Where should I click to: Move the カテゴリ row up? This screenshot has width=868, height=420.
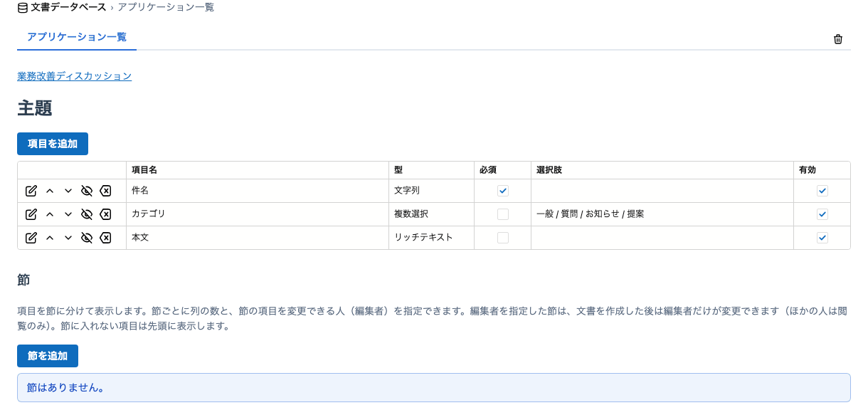pos(50,214)
